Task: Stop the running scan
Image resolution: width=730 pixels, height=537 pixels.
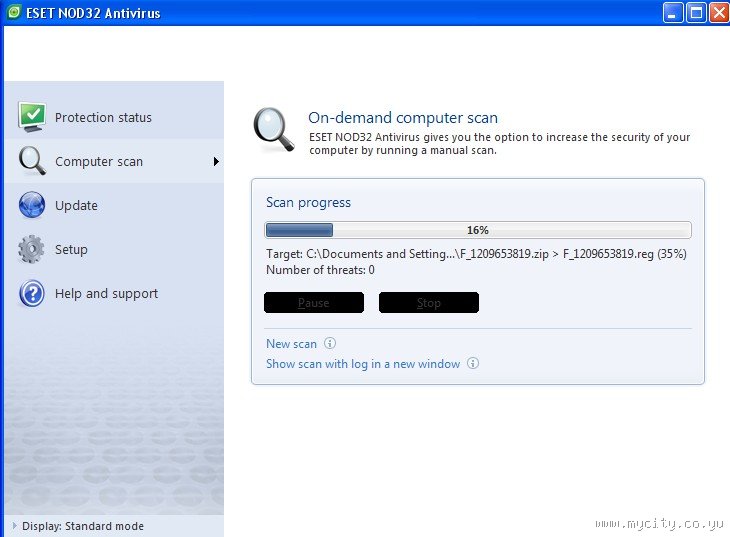Action: [429, 303]
